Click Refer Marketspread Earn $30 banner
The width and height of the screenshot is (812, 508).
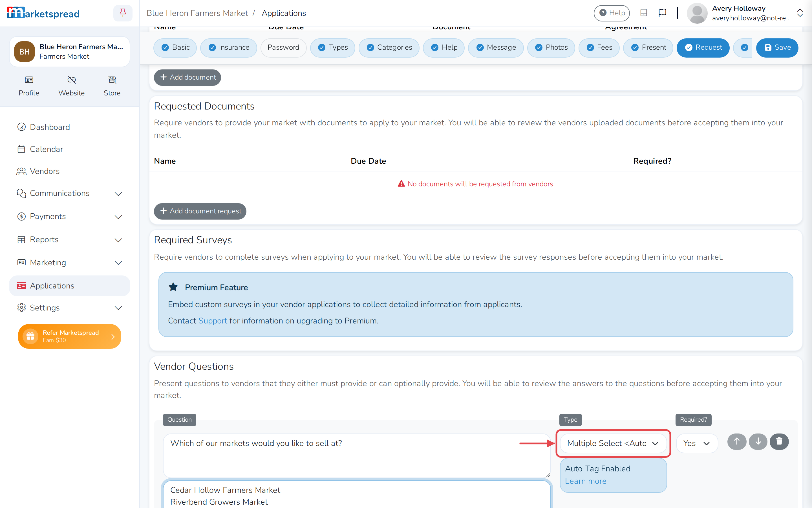pyautogui.click(x=69, y=336)
